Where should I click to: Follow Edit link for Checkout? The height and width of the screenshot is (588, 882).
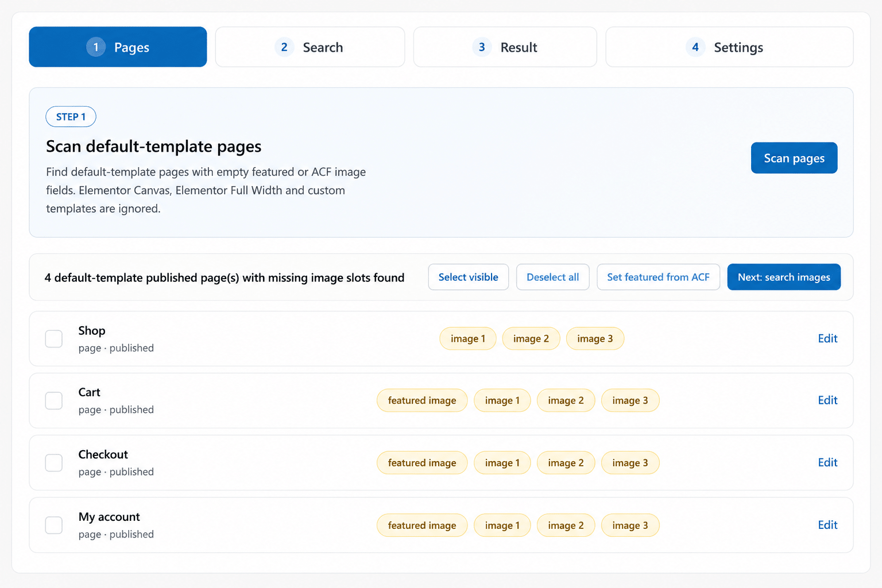827,463
